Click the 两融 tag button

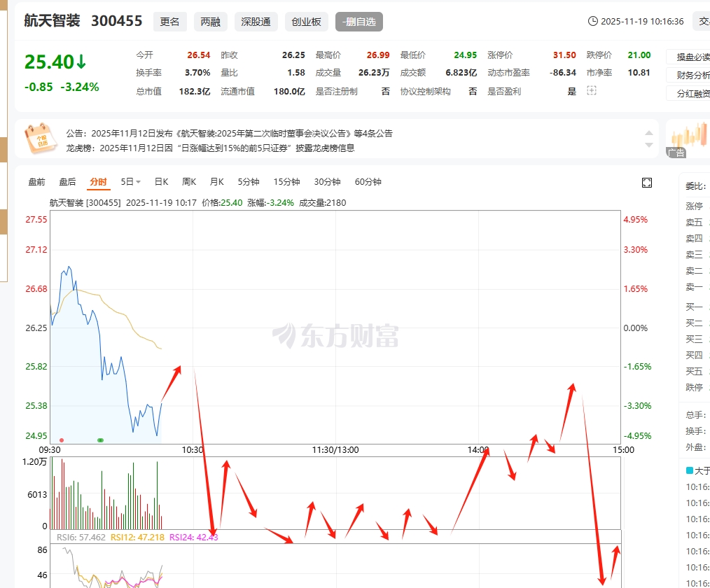pyautogui.click(x=211, y=22)
